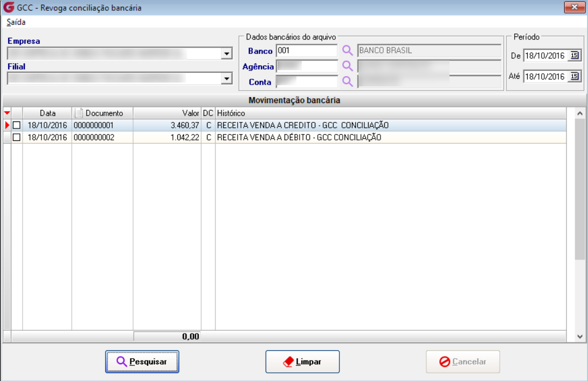Check the box for document 0000000002
The width and height of the screenshot is (588, 381).
(17, 138)
